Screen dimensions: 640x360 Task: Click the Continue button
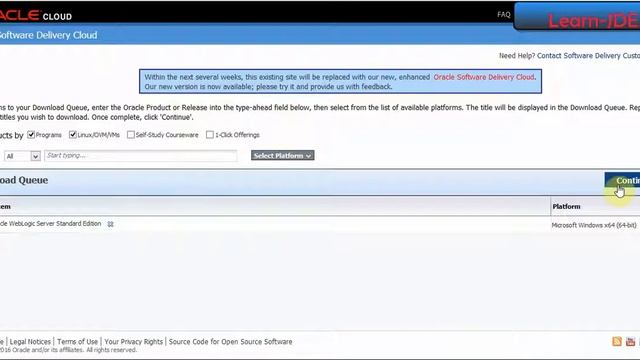(x=622, y=180)
